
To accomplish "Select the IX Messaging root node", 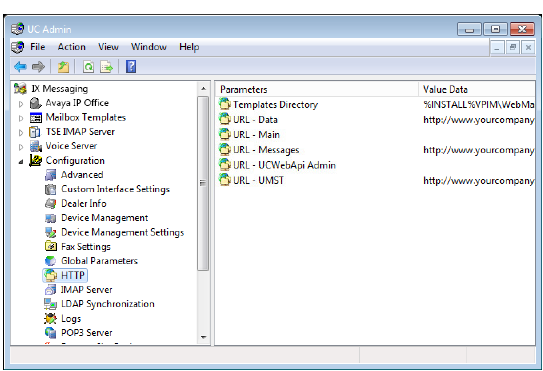I will coord(60,89).
